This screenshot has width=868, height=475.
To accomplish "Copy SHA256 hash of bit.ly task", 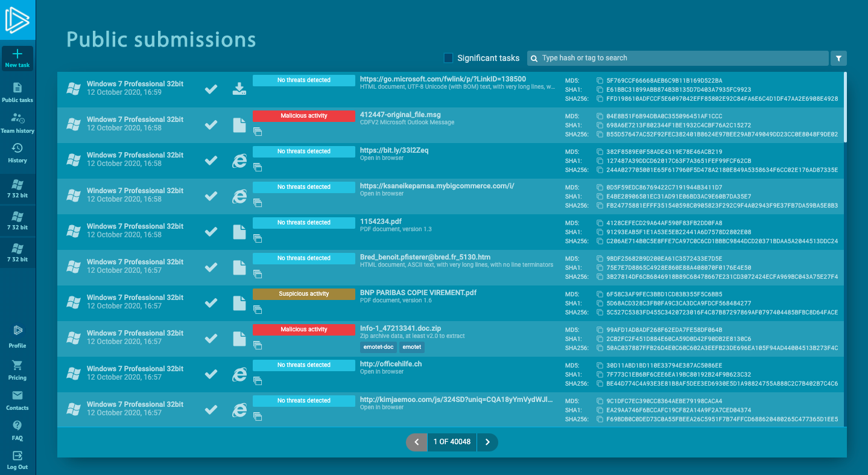I will point(600,170).
